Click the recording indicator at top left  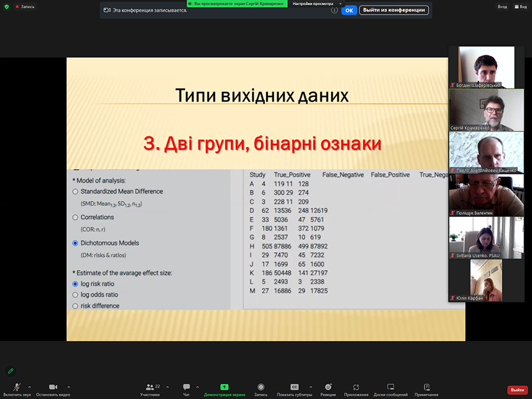[x=25, y=7]
